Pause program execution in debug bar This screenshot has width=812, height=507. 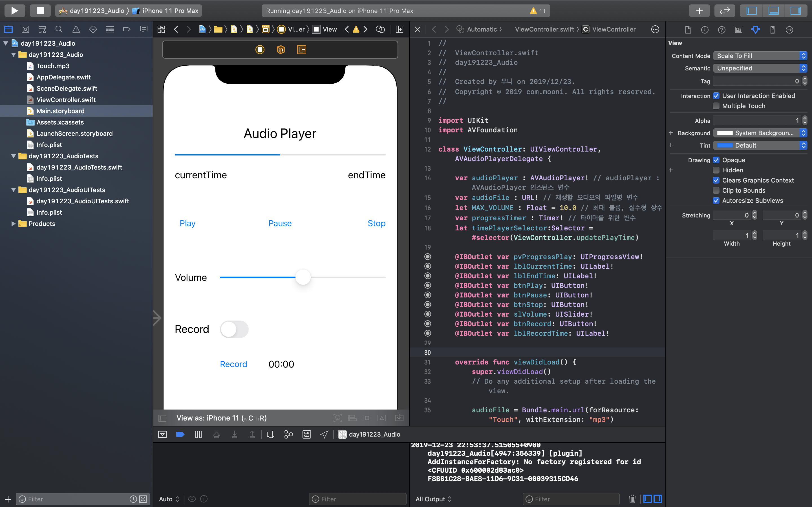click(x=198, y=434)
